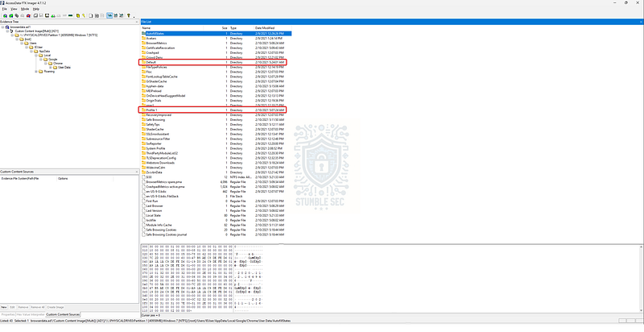Click the Export Files toolbar icon
The width and height of the screenshot is (644, 332).
click(x=91, y=15)
